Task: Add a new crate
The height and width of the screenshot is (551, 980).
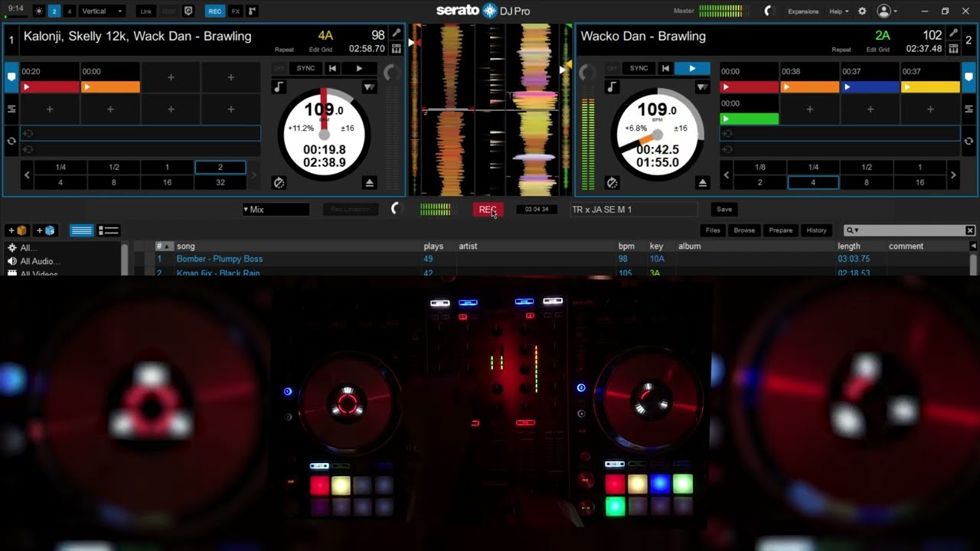Action: (x=18, y=230)
